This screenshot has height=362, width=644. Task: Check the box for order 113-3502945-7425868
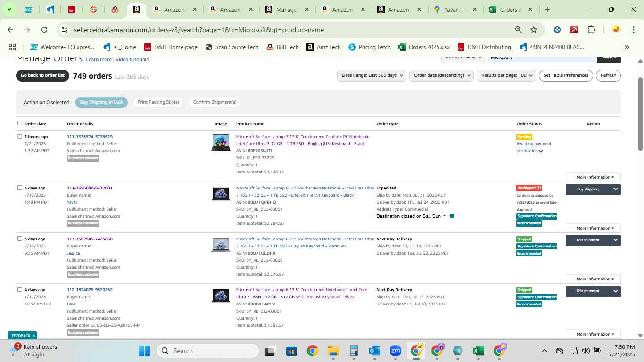point(20,239)
